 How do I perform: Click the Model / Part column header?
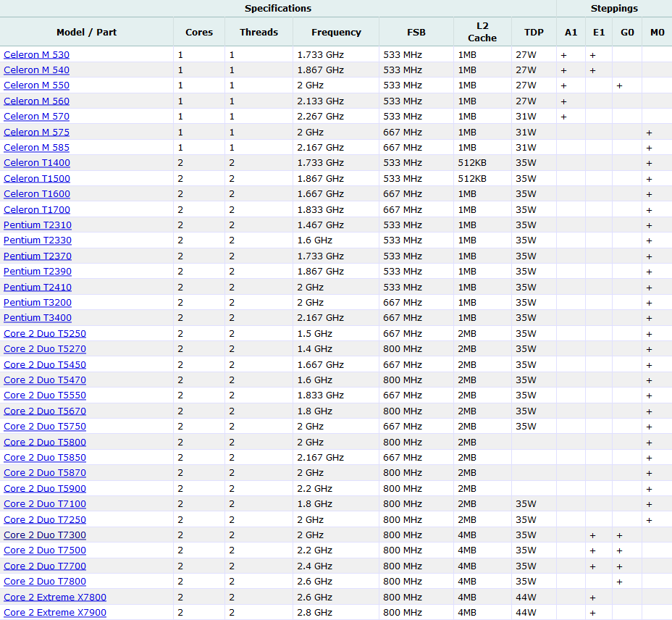87,32
